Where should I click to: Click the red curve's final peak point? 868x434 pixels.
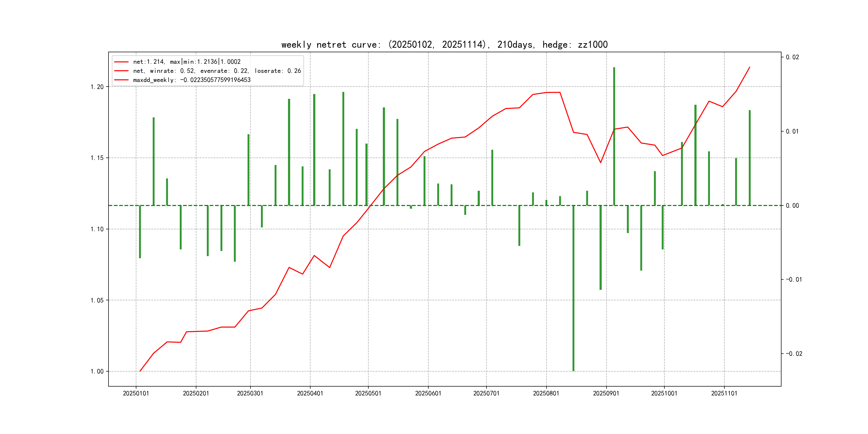[x=749, y=67]
